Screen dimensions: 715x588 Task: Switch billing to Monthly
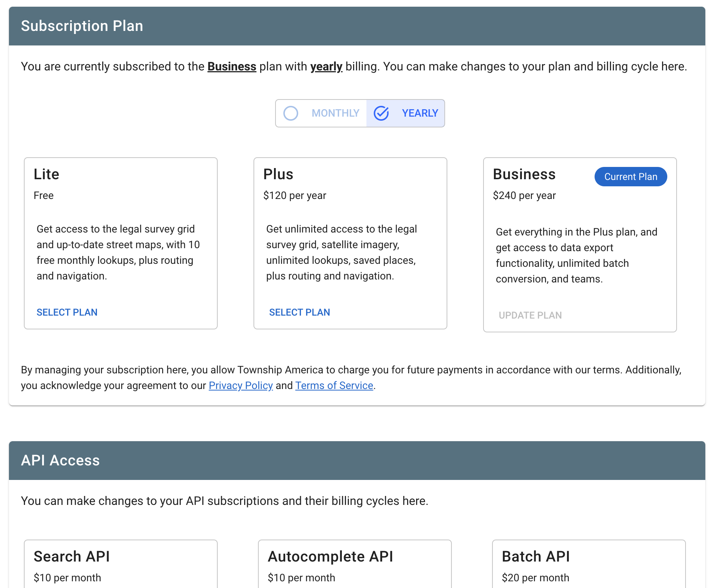321,113
